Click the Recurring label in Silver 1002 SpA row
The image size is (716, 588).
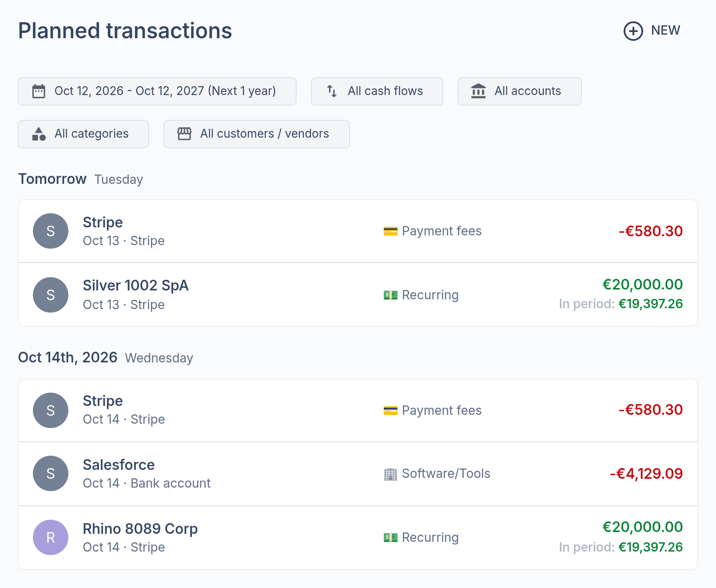click(430, 295)
